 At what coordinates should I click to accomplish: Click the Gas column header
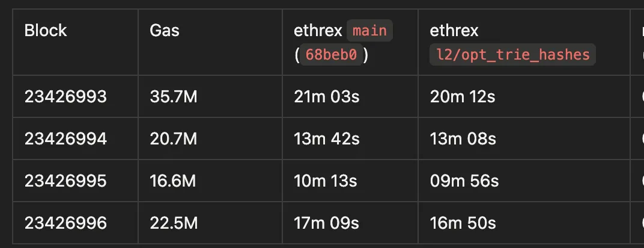point(165,31)
